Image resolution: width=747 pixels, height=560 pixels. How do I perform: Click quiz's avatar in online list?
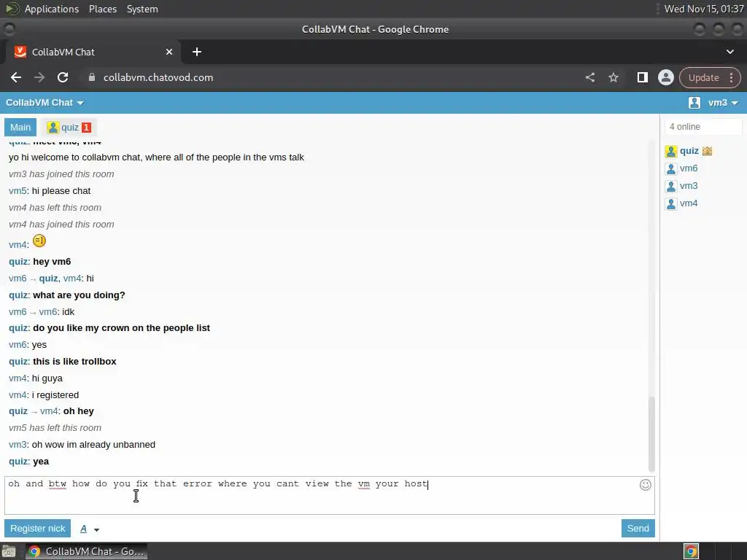coord(671,152)
